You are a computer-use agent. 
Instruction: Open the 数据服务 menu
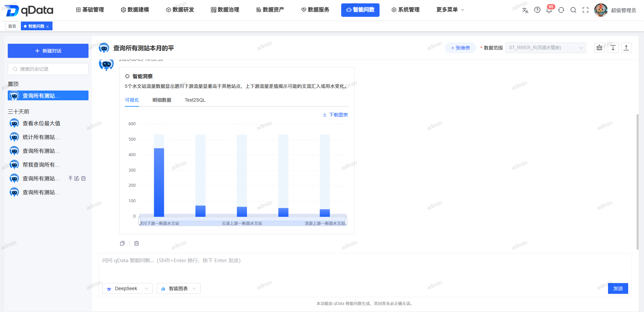[x=315, y=10]
